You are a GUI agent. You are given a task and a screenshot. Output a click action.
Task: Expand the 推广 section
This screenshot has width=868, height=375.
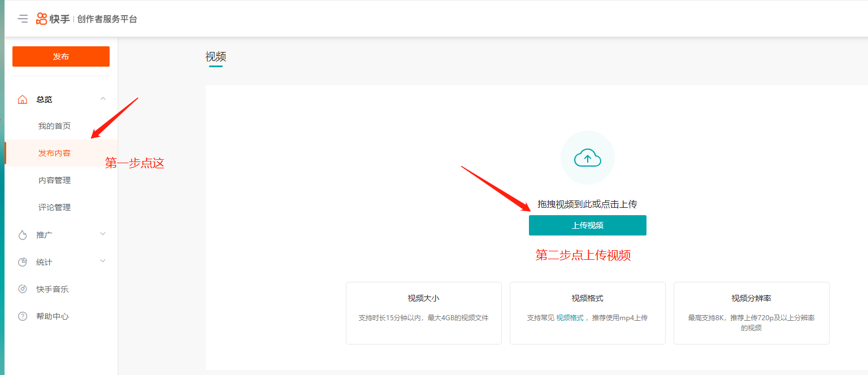coord(103,234)
